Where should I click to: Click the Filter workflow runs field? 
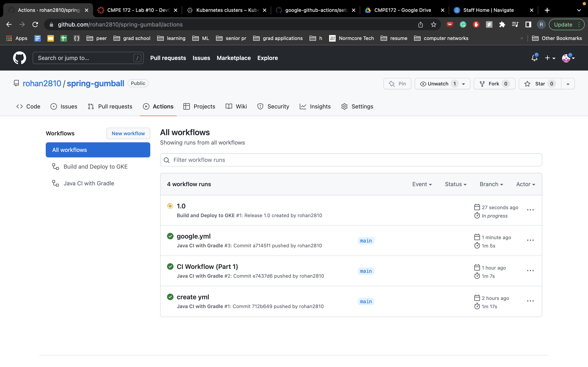[351, 160]
